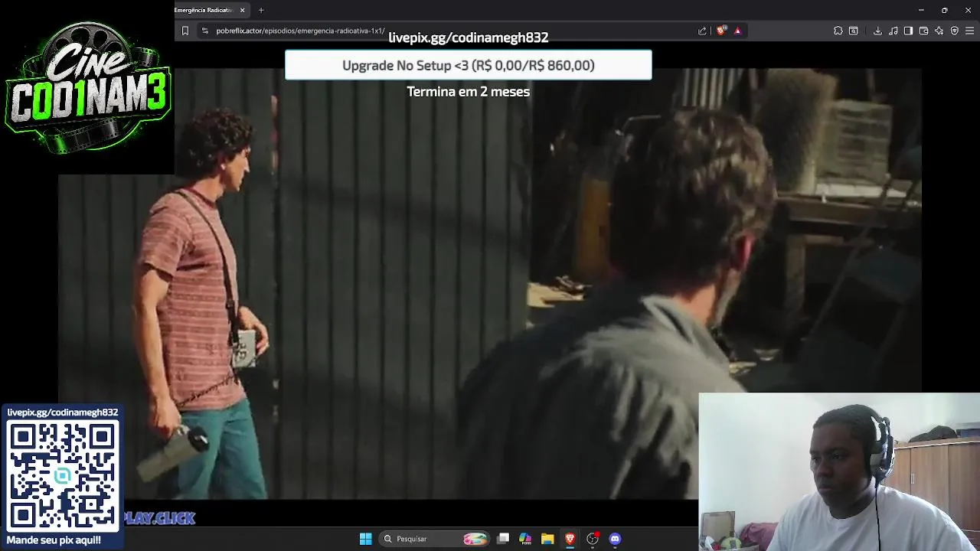Viewport: 980px width, 551px height.
Task: Click the Upgrade No Setup donation goal bar
Action: point(468,65)
